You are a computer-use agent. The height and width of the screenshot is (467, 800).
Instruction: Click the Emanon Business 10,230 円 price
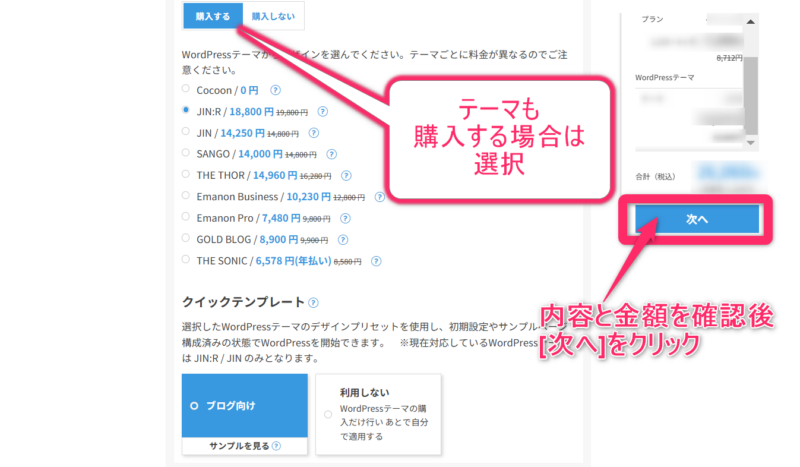(x=309, y=196)
